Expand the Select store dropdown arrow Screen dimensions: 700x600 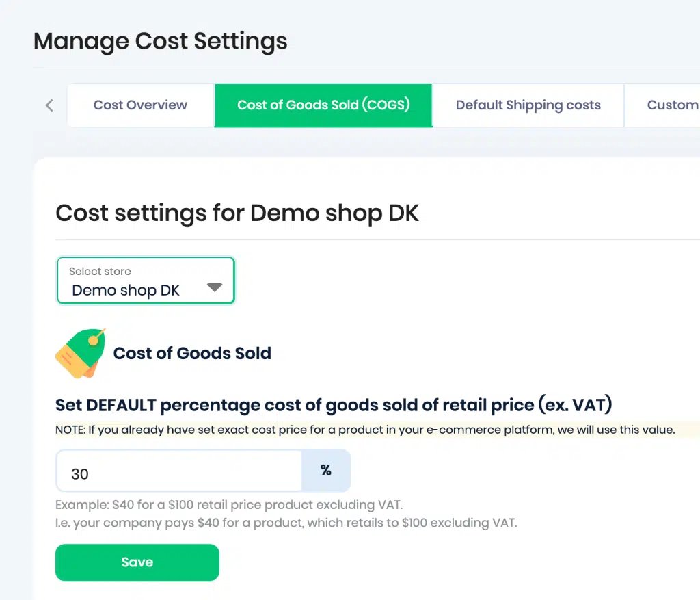click(215, 287)
